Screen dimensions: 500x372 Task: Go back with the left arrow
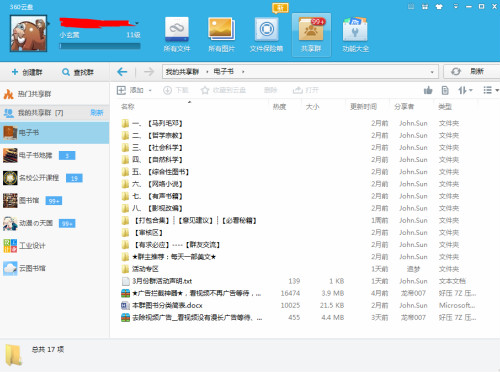pos(122,72)
